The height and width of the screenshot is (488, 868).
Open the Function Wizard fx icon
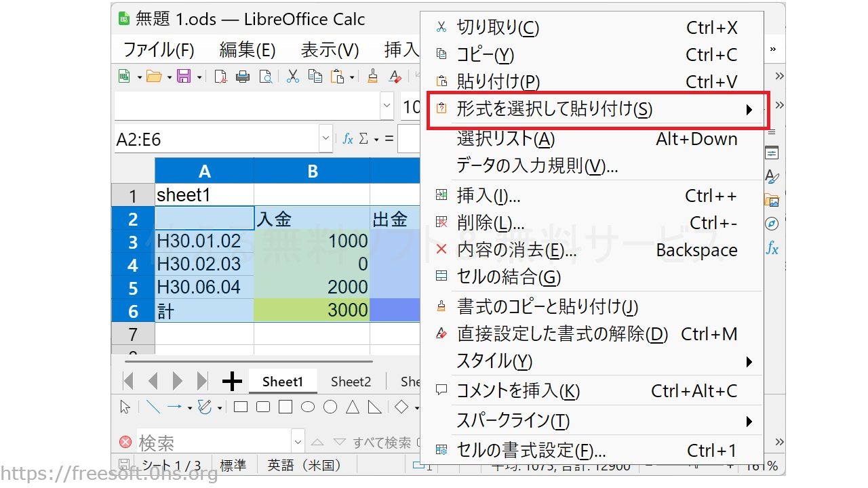348,139
